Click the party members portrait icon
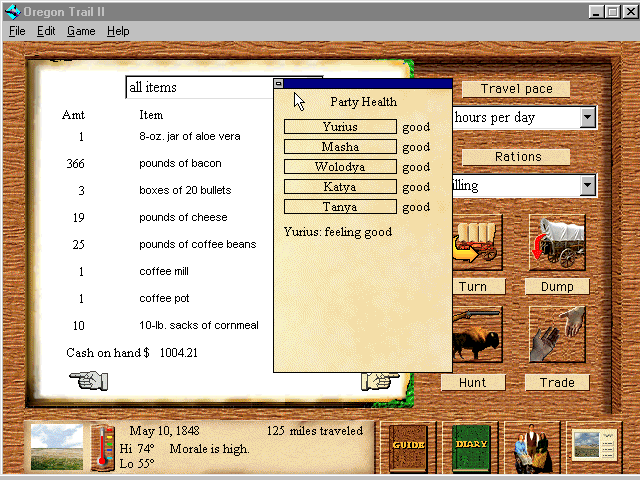The width and height of the screenshot is (640, 480). pyautogui.click(x=533, y=449)
